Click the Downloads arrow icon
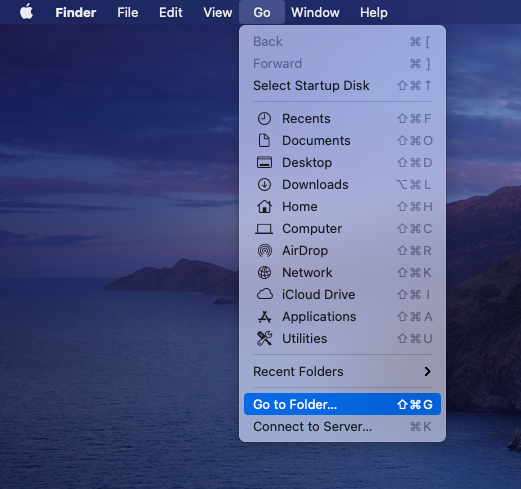 pyautogui.click(x=264, y=185)
